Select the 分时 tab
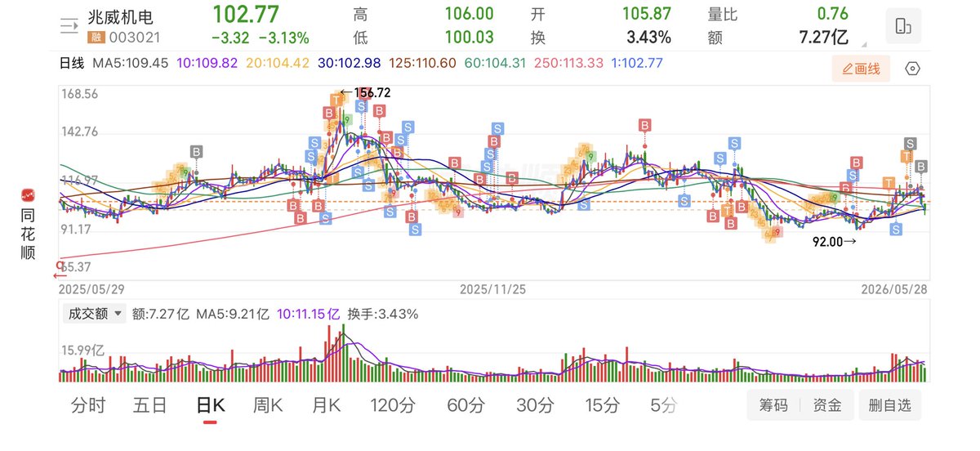Screen dimensions: 980x451 coord(88,404)
